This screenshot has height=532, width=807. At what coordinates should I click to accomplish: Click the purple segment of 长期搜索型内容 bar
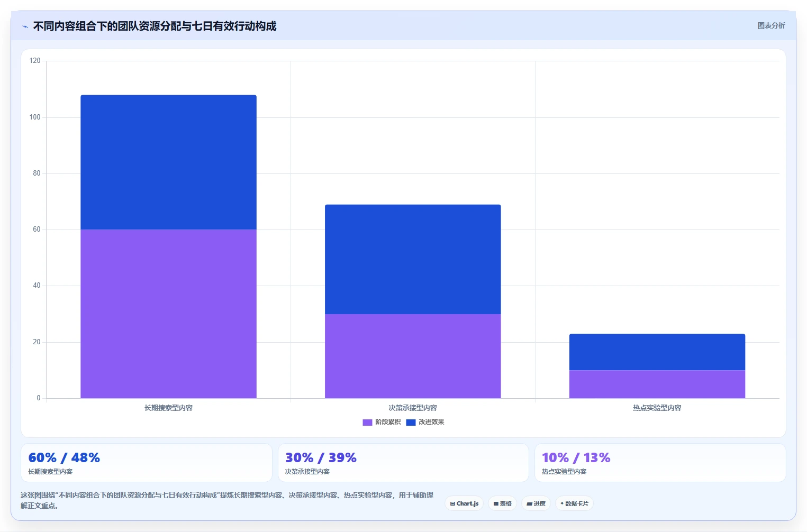168,314
